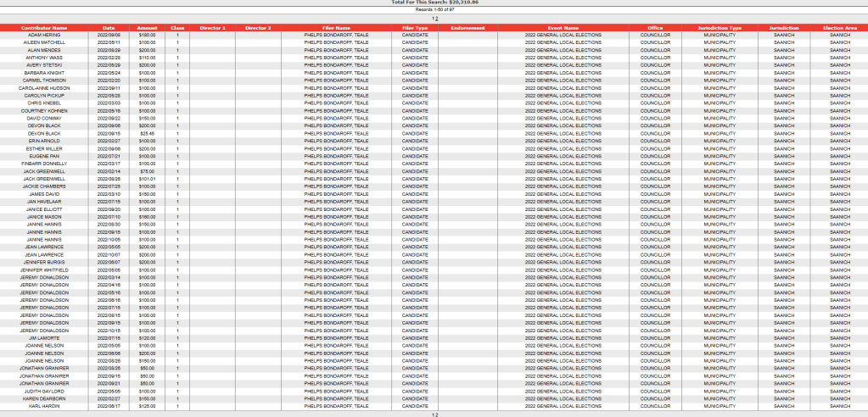Select the Office column header

pos(655,28)
